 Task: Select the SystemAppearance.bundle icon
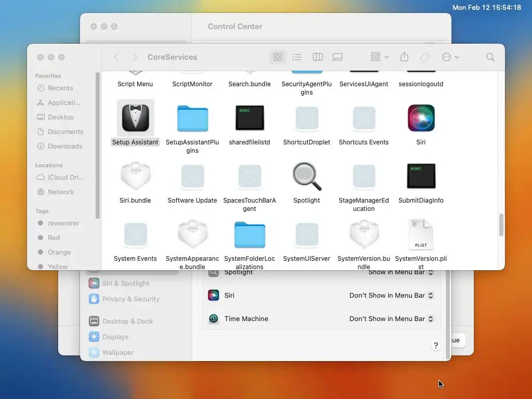tap(192, 234)
